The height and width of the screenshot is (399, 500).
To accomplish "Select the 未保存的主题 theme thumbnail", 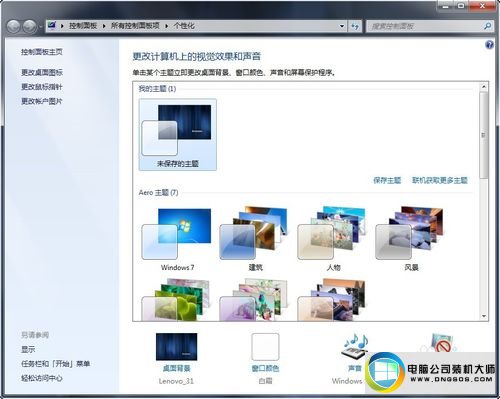I will click(178, 134).
